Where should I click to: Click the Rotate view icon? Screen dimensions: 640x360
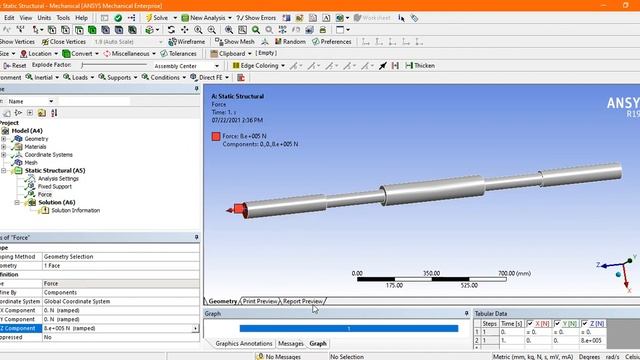pyautogui.click(x=171, y=30)
